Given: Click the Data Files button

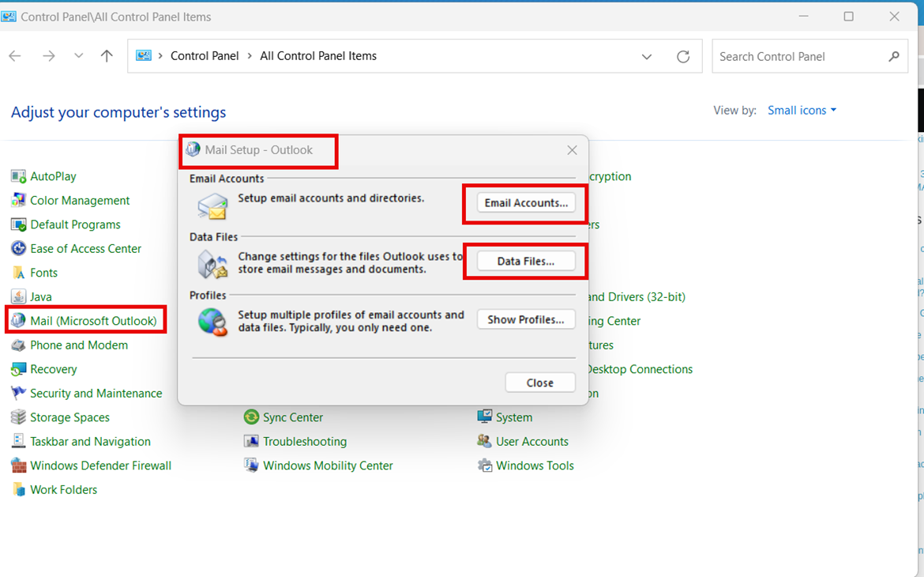Looking at the screenshot, I should (x=526, y=262).
